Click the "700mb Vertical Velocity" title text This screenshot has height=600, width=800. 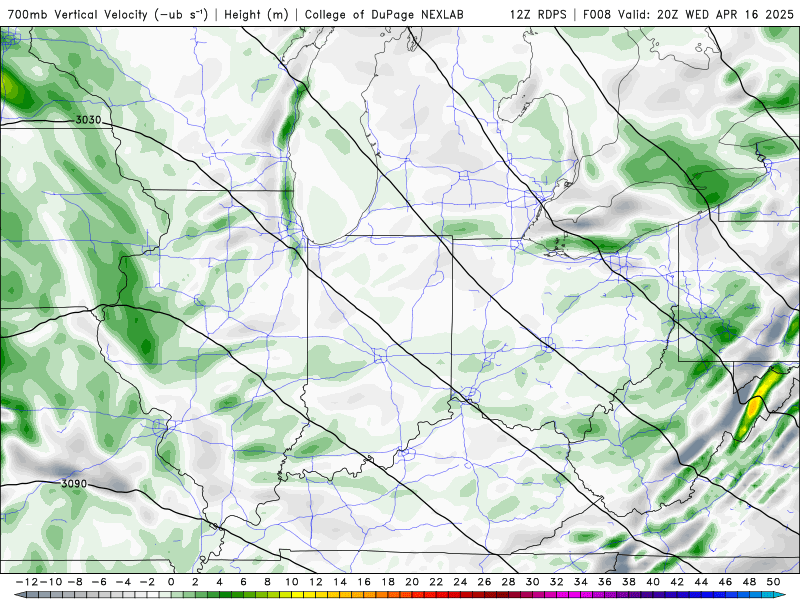(x=77, y=14)
